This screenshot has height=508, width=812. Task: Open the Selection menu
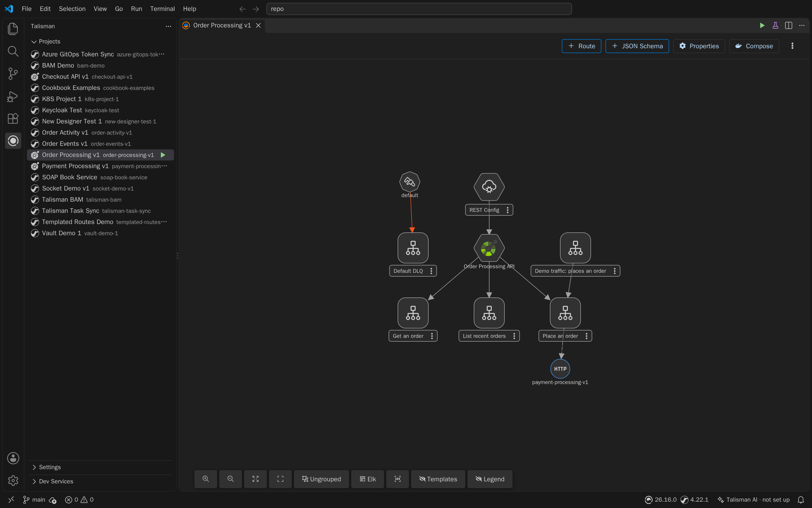pos(72,9)
